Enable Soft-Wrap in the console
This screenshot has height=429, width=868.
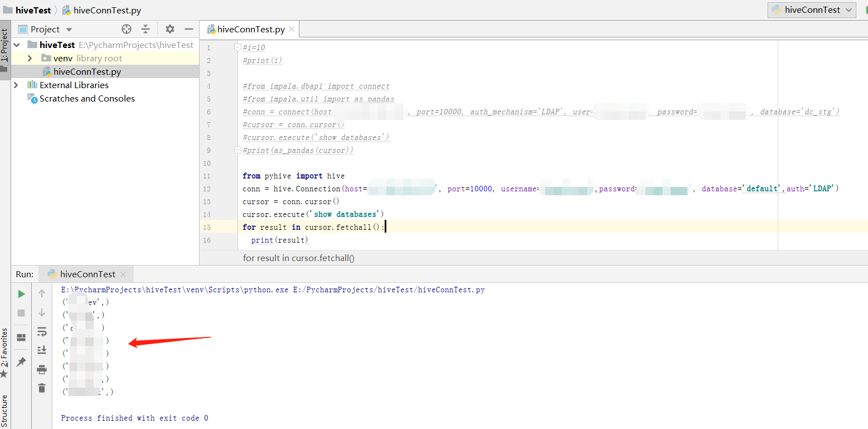click(x=41, y=331)
